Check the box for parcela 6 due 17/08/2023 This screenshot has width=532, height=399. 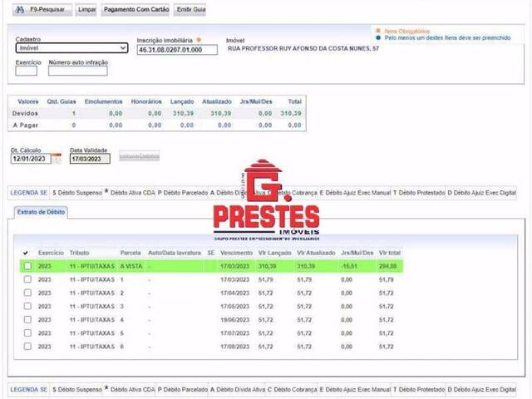pos(27,346)
